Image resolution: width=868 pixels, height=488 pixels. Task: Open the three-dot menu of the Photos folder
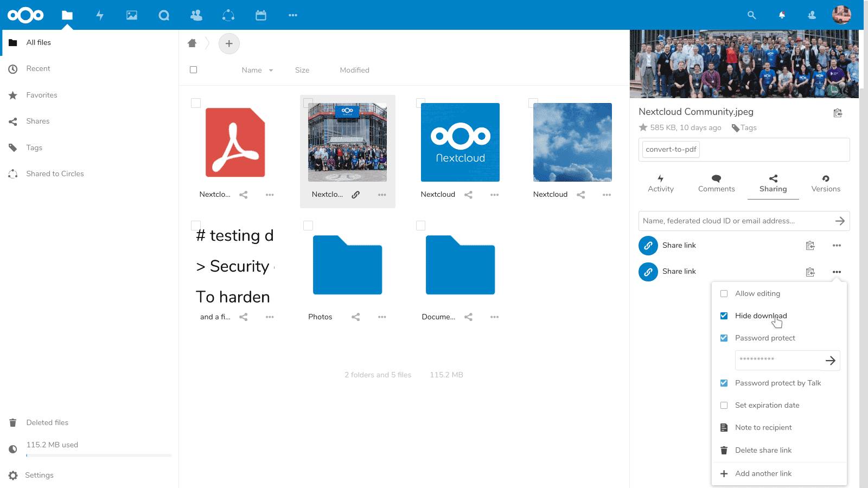coord(382,317)
